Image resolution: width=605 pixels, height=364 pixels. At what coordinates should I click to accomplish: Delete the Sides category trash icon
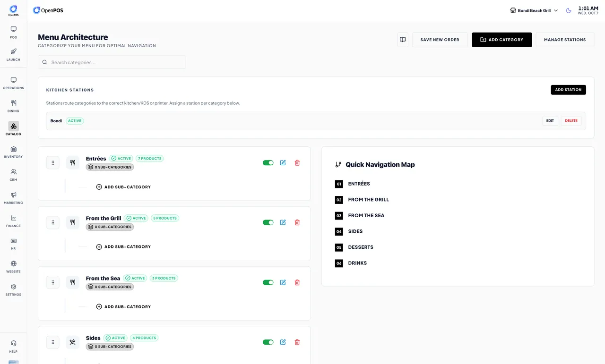(x=297, y=342)
